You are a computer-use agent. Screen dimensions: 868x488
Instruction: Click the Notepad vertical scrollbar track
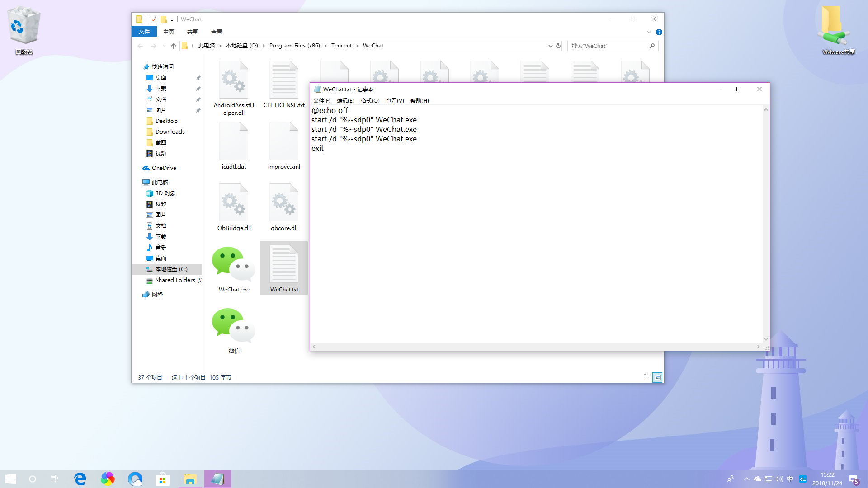pos(766,226)
